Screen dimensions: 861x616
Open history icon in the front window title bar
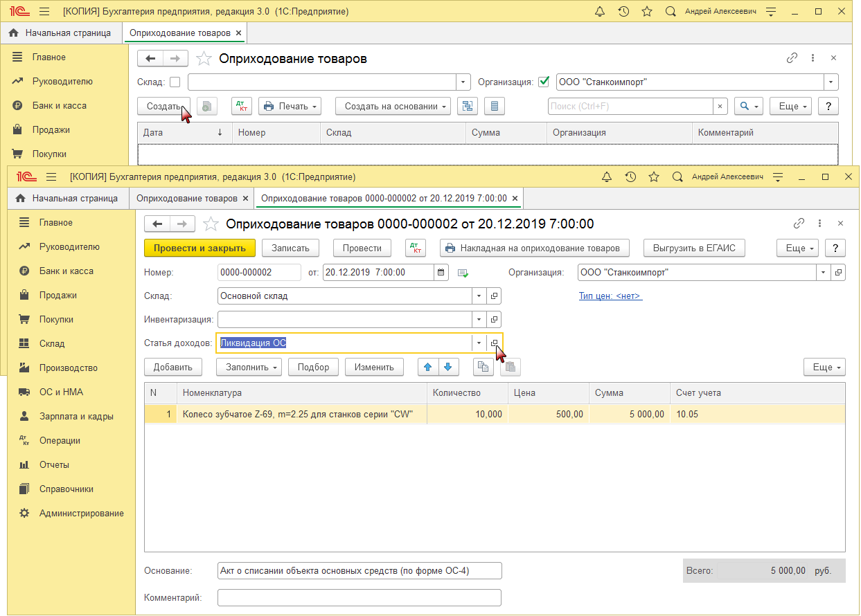(x=630, y=177)
